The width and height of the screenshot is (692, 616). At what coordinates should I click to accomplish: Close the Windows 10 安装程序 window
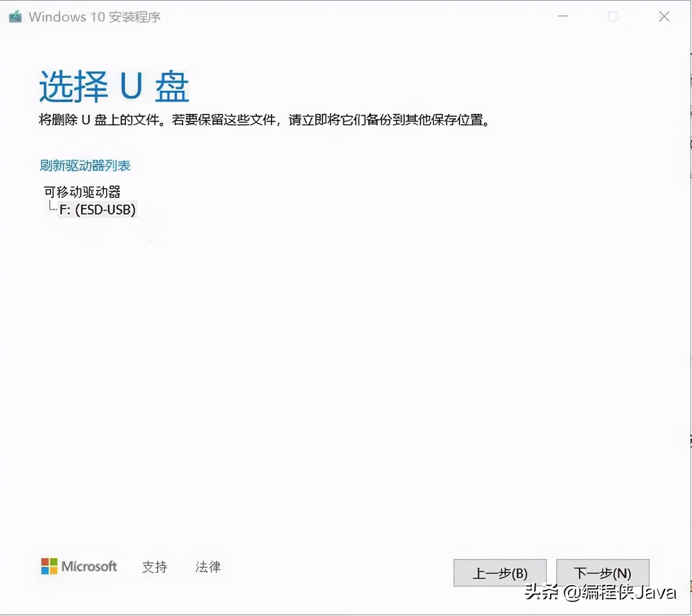(664, 16)
